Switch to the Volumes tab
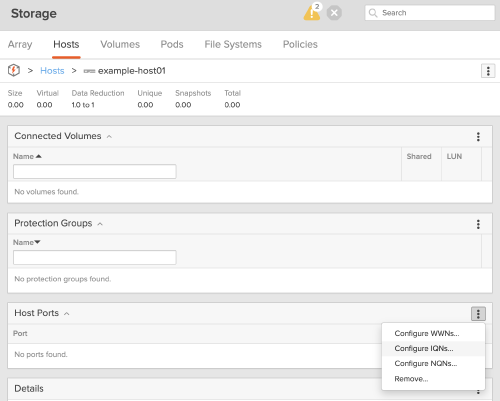The height and width of the screenshot is (401, 500). [x=120, y=44]
